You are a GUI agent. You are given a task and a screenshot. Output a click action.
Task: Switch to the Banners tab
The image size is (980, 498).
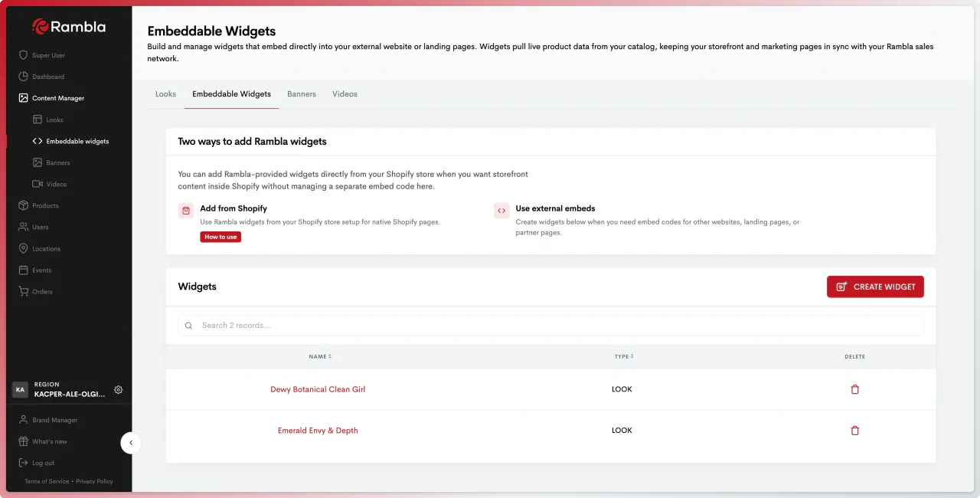pos(302,94)
